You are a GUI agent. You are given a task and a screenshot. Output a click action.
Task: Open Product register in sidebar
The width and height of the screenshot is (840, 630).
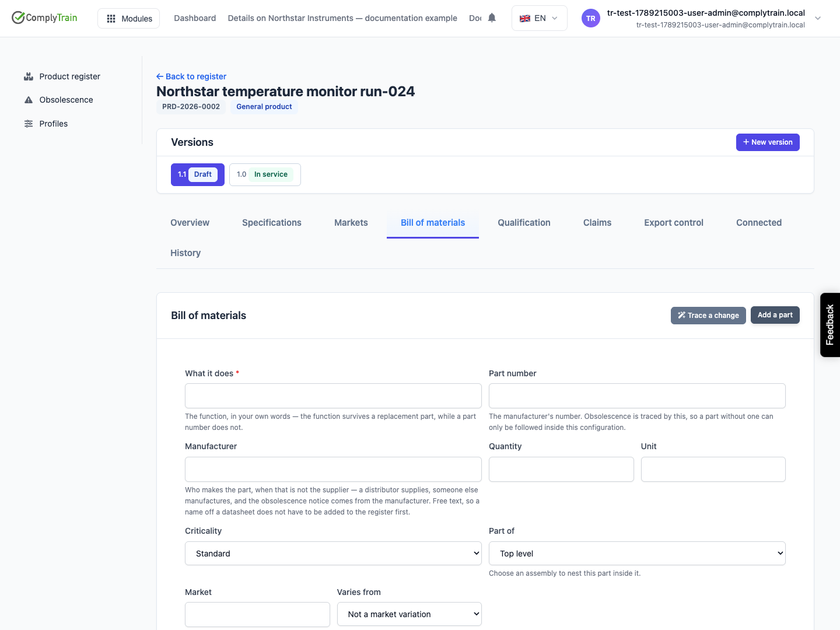tap(69, 76)
